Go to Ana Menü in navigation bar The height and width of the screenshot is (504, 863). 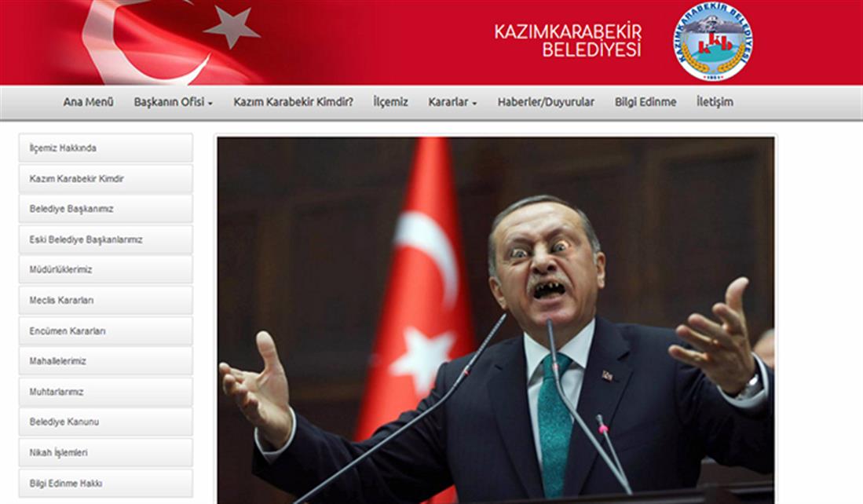tap(89, 102)
